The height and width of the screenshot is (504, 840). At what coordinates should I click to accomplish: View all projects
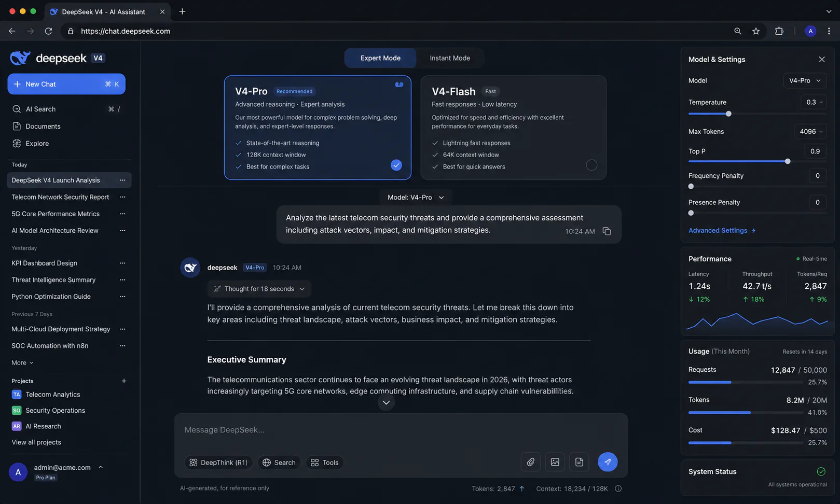click(x=36, y=442)
